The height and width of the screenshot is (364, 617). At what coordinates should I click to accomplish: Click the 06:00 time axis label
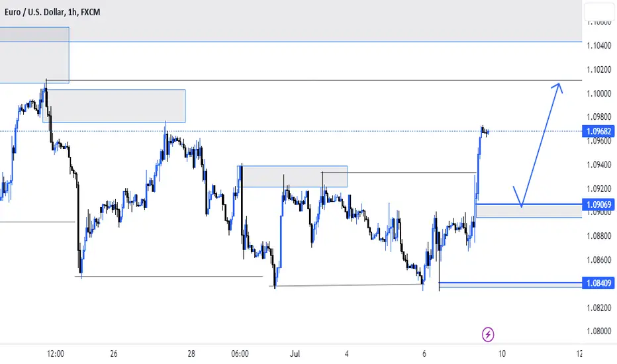[240, 353]
